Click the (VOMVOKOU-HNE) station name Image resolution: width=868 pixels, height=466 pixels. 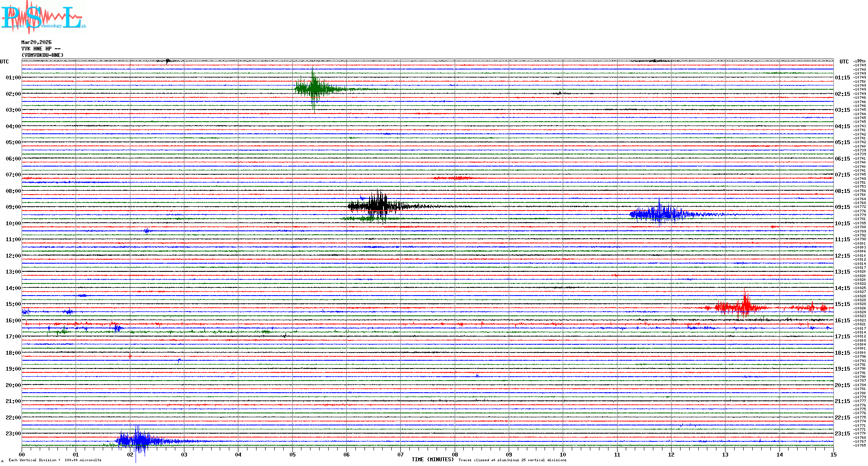(x=42, y=55)
